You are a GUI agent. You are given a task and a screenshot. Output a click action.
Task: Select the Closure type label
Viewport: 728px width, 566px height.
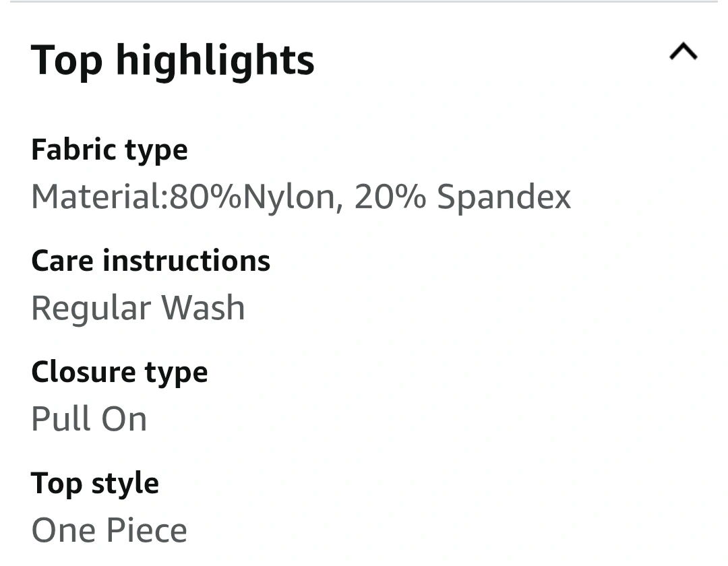(x=119, y=372)
